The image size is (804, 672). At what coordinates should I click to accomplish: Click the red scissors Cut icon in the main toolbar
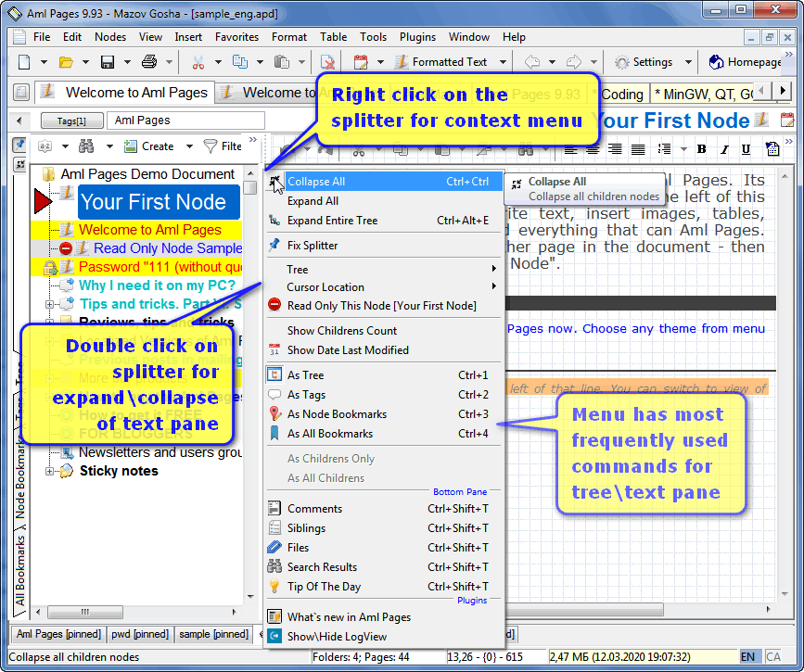[198, 62]
